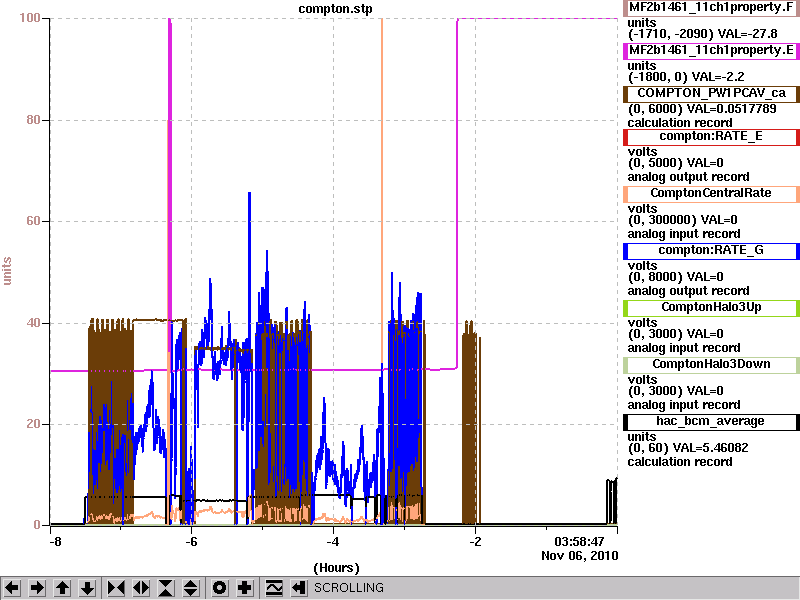Click the plus icon in the toolbar
Image resolution: width=800 pixels, height=600 pixels.
(x=245, y=588)
